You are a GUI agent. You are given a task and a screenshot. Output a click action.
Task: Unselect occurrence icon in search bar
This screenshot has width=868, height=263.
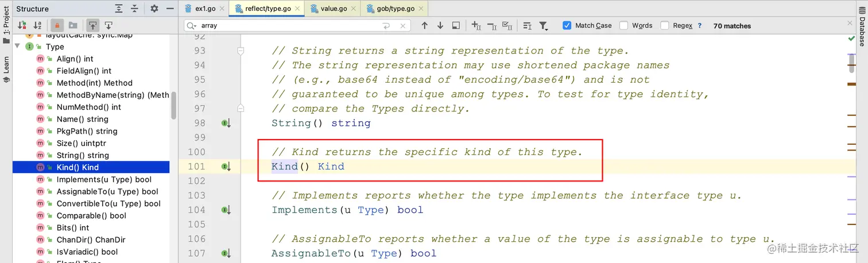click(491, 25)
